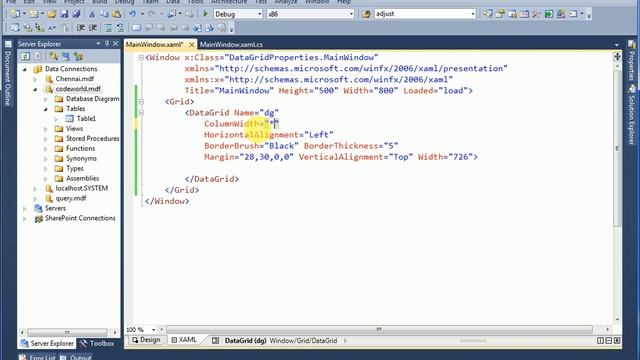The width and height of the screenshot is (640, 360).
Task: Toggle a bookmark with the bookmark icon
Action: click(136, 28)
